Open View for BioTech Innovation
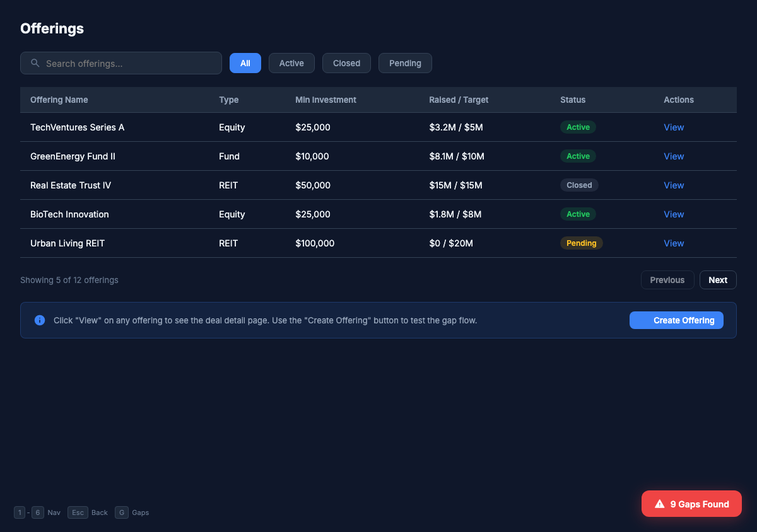757x532 pixels. (674, 214)
